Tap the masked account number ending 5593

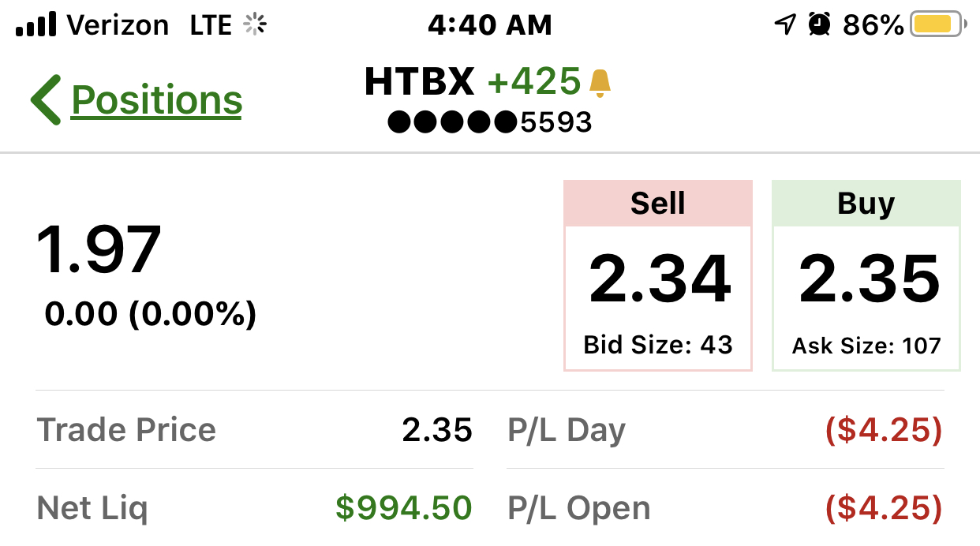[x=490, y=122]
